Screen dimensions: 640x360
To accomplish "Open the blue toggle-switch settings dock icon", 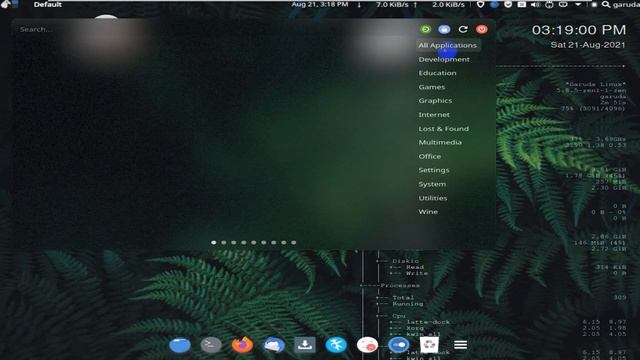I will 398,345.
